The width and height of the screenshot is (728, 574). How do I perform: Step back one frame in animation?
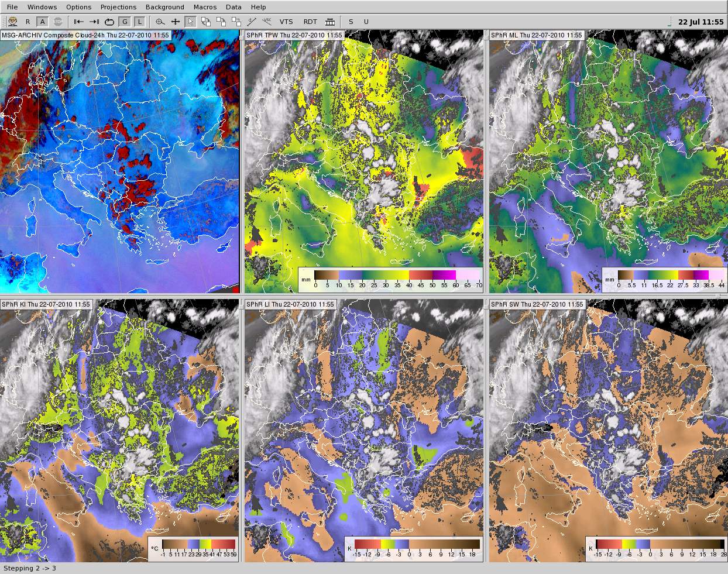point(79,22)
